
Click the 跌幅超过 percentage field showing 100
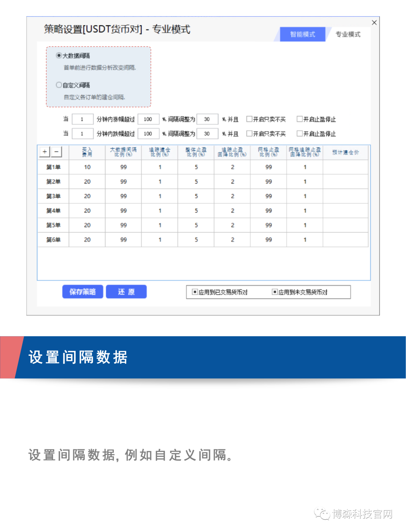(x=148, y=133)
